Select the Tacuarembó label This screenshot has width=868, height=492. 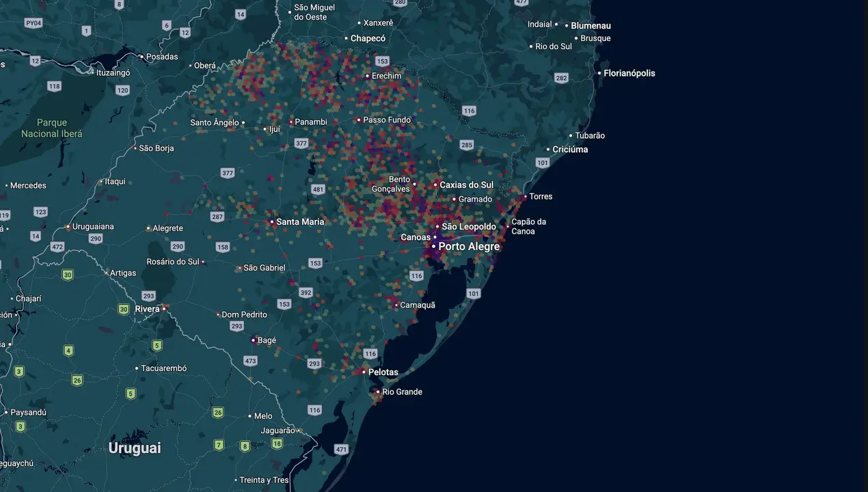164,368
